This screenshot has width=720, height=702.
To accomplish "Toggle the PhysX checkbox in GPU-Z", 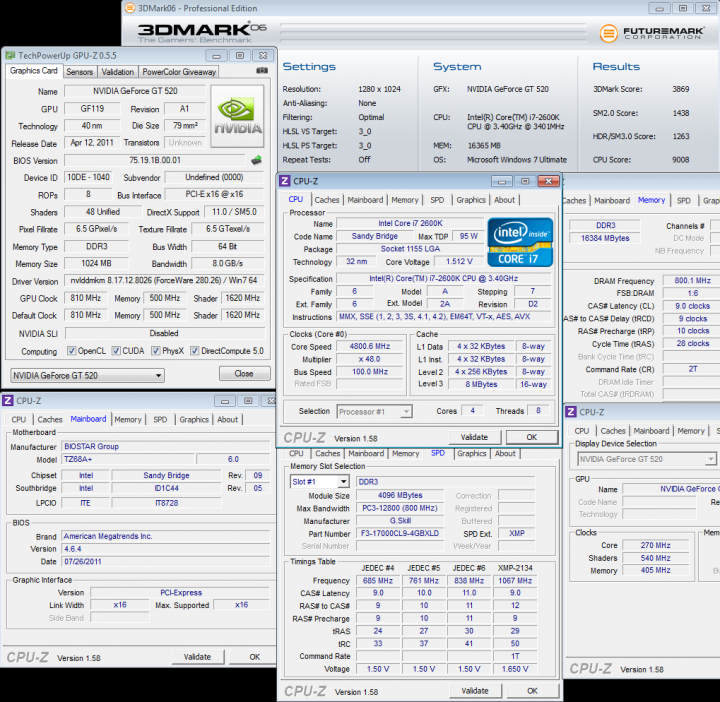I will point(156,351).
